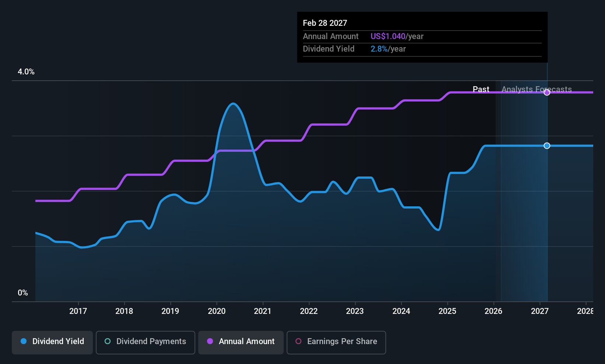The height and width of the screenshot is (364, 605).
Task: Click the 4.0% y-axis label
Action: (26, 72)
